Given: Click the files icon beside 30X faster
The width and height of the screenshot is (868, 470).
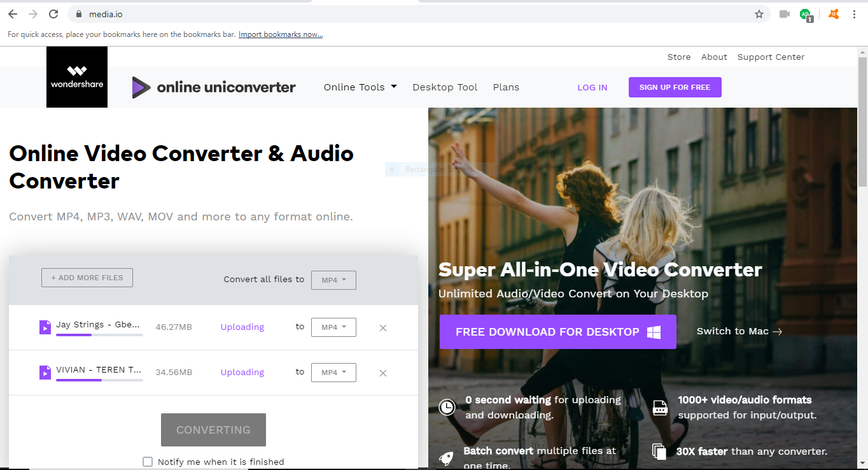Looking at the screenshot, I should 659,452.
